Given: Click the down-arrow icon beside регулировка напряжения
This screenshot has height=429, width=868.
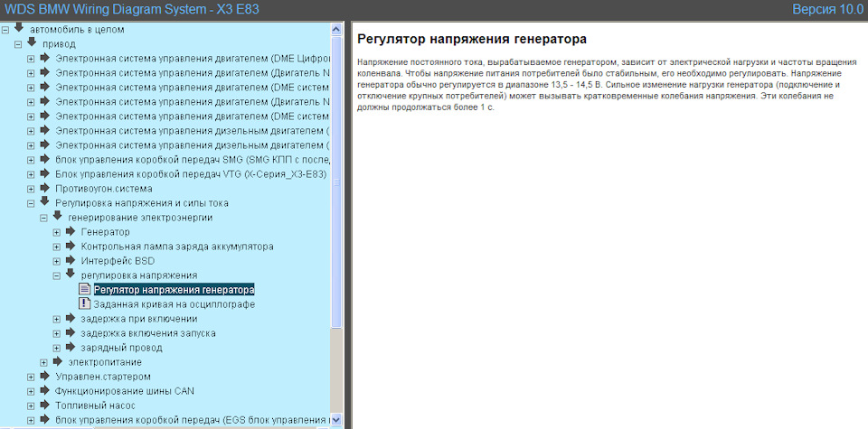Looking at the screenshot, I should (71, 275).
